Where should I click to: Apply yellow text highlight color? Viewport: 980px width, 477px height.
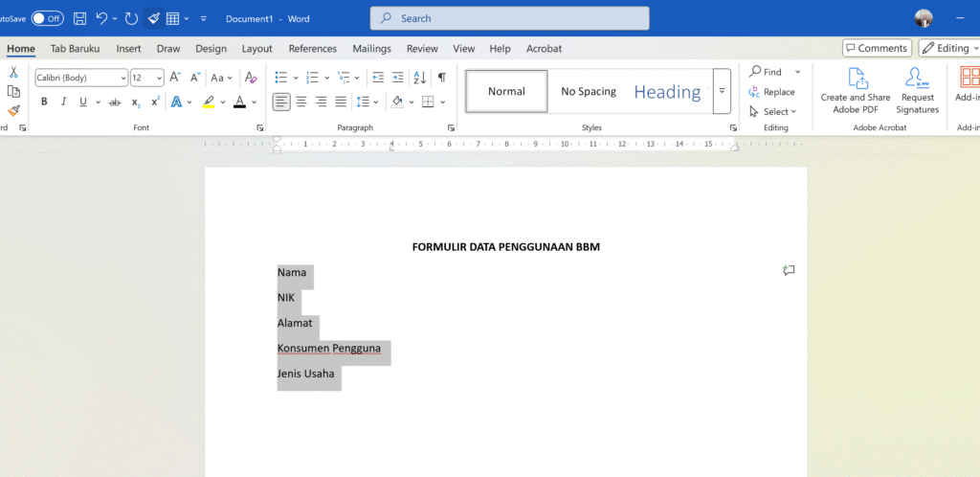pos(208,102)
